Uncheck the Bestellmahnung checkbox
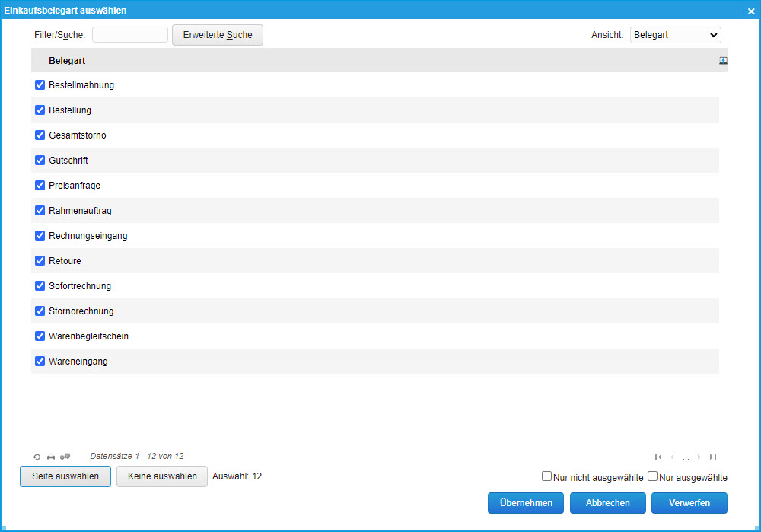 pos(40,85)
